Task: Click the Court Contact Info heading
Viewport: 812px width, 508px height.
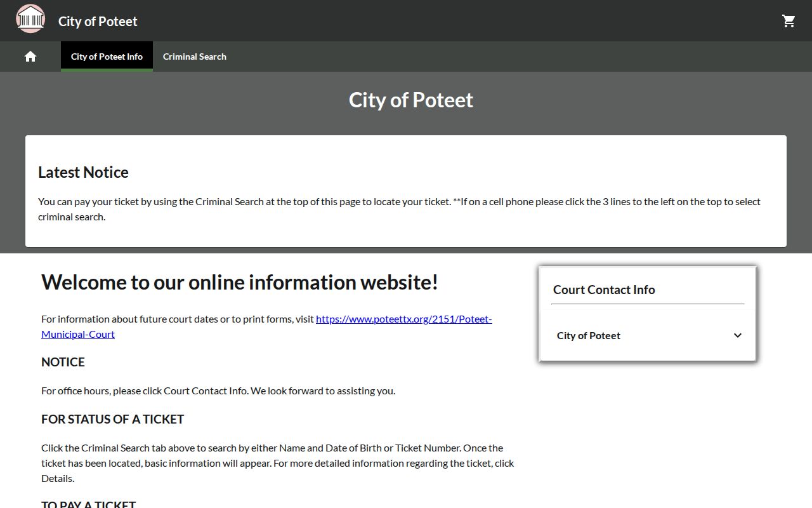Action: pyautogui.click(x=604, y=290)
